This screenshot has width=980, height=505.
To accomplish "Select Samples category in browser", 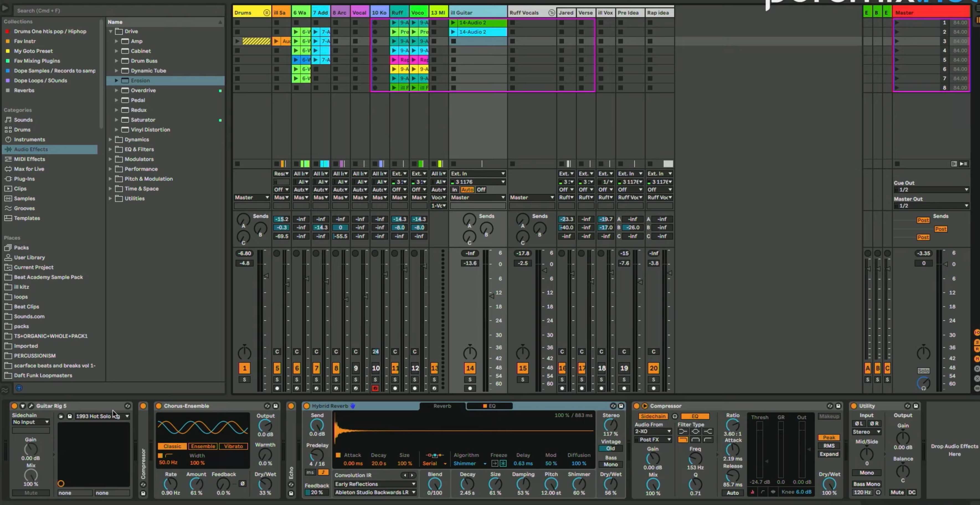I will pyautogui.click(x=24, y=198).
